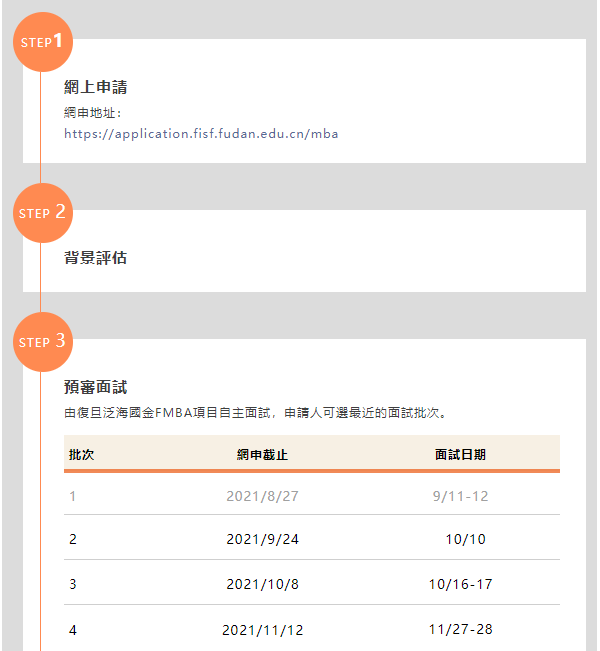This screenshot has height=651, width=600.
Task: Click the 網申地址 label text
Action: (92, 112)
